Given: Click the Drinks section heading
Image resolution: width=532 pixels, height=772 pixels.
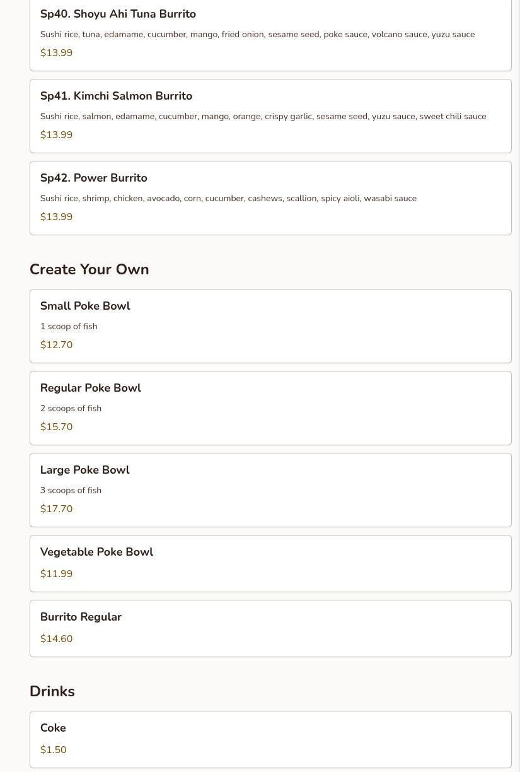Looking at the screenshot, I should pos(52,691).
